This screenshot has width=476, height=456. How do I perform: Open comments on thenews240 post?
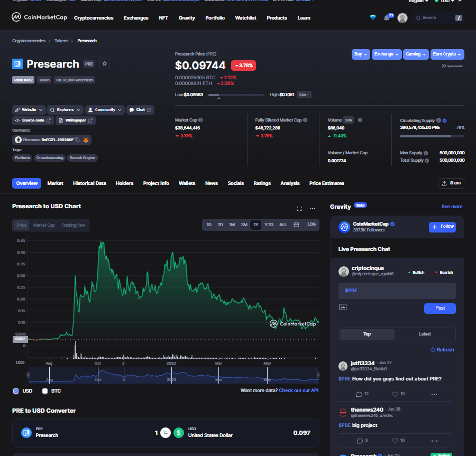coord(362,441)
